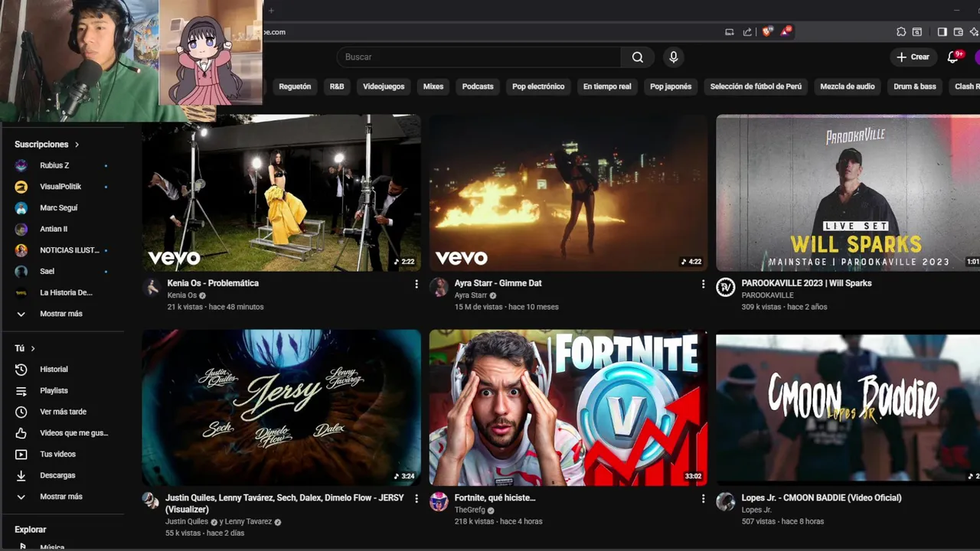Open Descargas in the sidebar
This screenshot has width=980, height=551.
coord(61,475)
